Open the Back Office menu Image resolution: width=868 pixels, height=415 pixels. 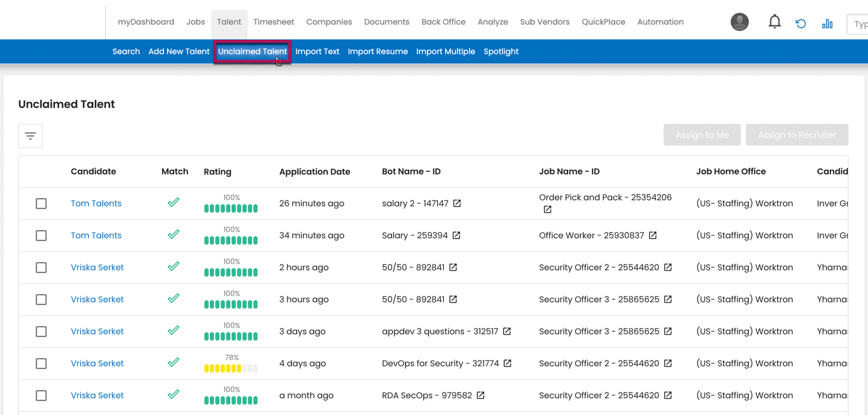pos(443,22)
